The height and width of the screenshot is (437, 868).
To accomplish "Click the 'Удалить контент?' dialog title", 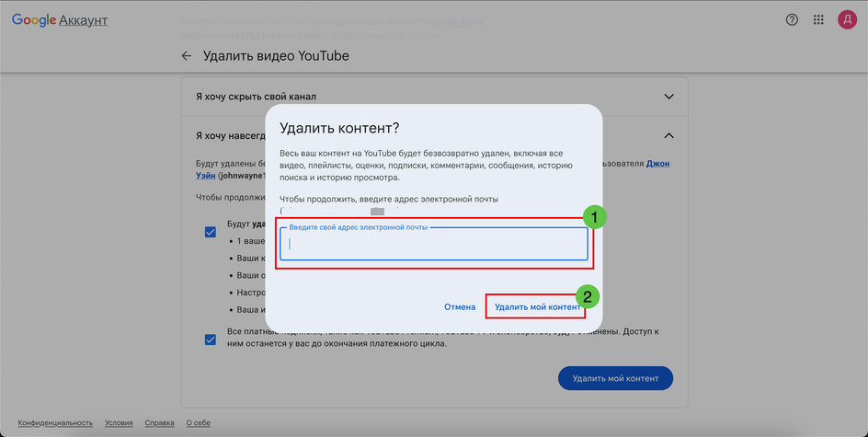I will click(x=339, y=129).
